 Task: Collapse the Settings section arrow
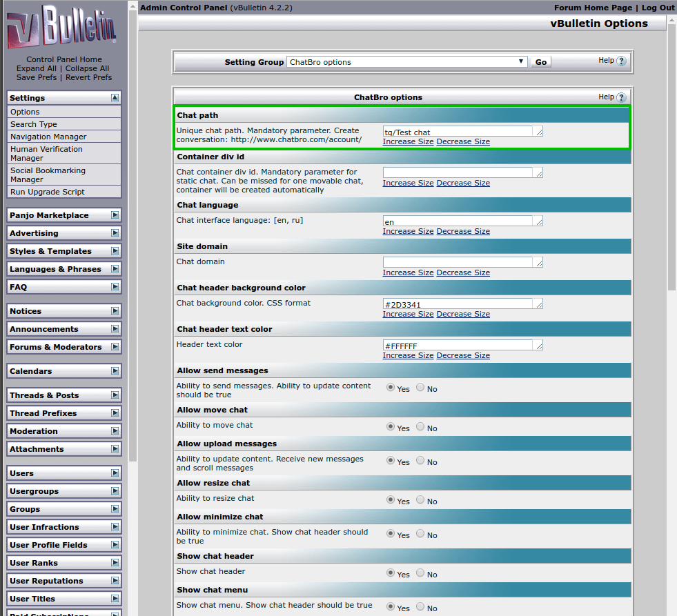(115, 97)
